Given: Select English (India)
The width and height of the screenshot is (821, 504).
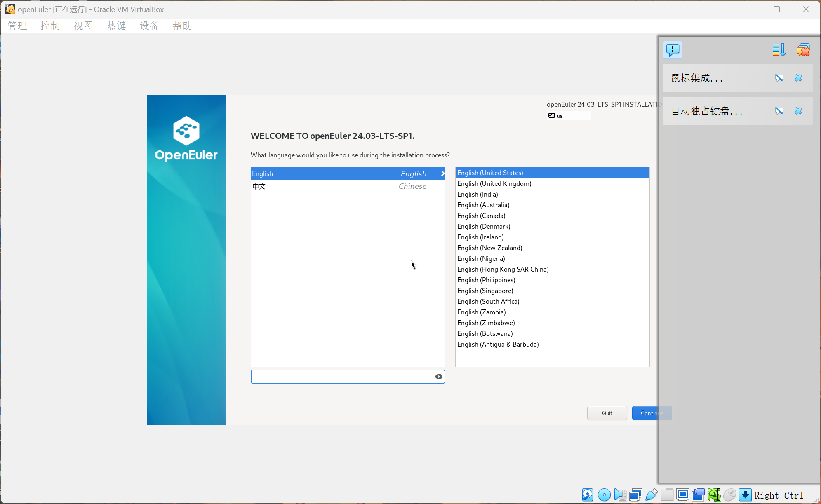Looking at the screenshot, I should [x=553, y=194].
